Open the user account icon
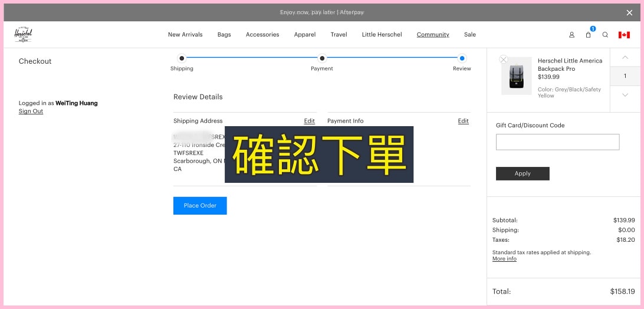This screenshot has width=644, height=309. [x=571, y=35]
